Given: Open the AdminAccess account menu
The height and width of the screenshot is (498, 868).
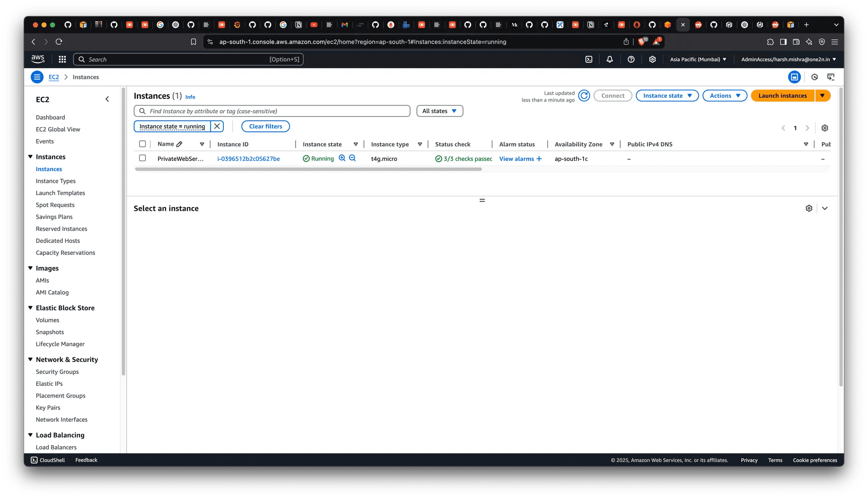Looking at the screenshot, I should (788, 59).
